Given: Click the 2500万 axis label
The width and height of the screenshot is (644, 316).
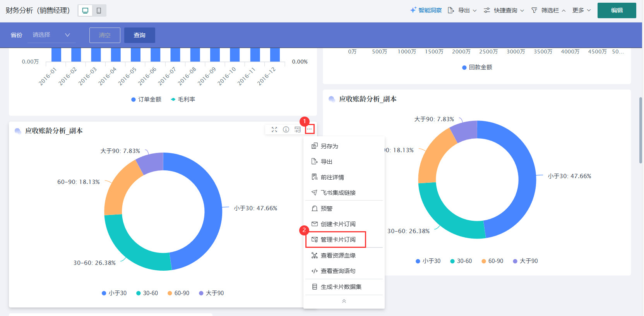Looking at the screenshot, I should click(x=488, y=52).
